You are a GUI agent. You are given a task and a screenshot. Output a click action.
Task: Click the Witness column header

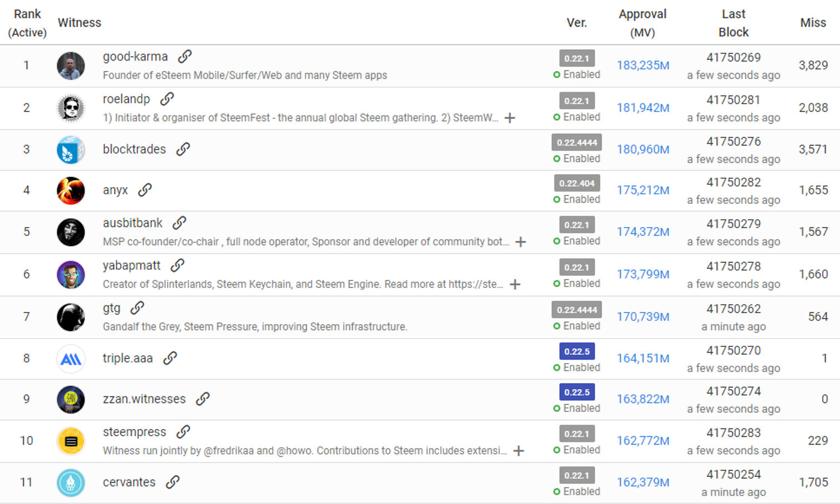click(79, 23)
